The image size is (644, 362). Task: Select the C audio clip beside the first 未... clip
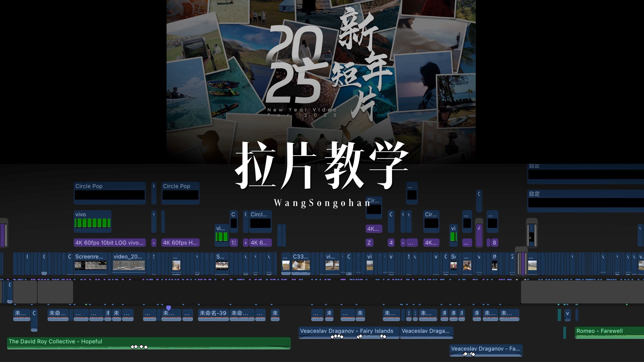(34, 320)
